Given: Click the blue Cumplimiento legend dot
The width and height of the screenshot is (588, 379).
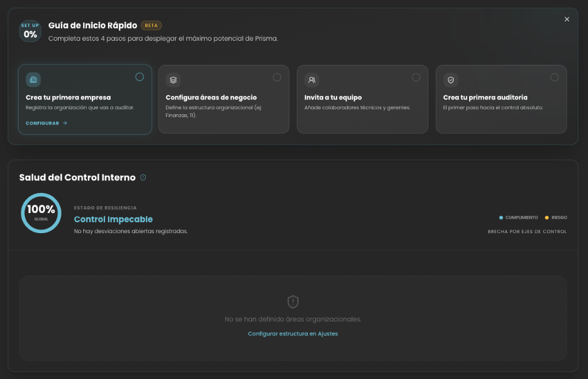Looking at the screenshot, I should tap(501, 218).
